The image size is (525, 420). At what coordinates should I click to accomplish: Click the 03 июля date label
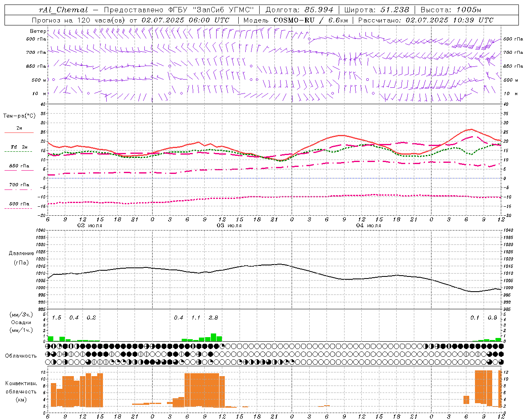click(229, 226)
